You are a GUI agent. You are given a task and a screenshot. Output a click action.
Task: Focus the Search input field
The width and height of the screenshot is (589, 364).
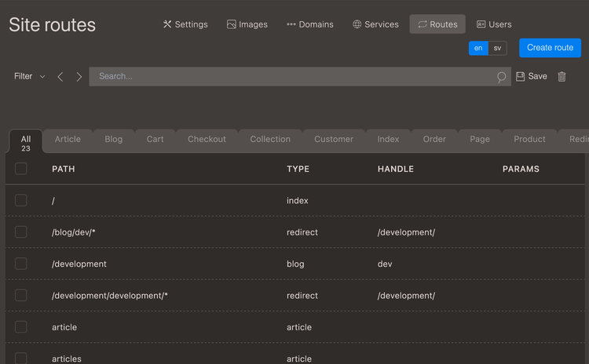[294, 77]
